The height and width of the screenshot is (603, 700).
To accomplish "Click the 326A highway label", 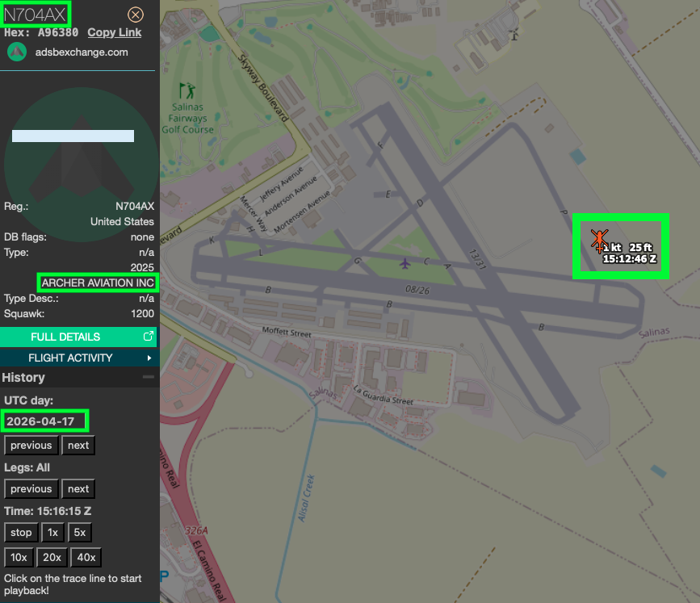I will [x=196, y=530].
